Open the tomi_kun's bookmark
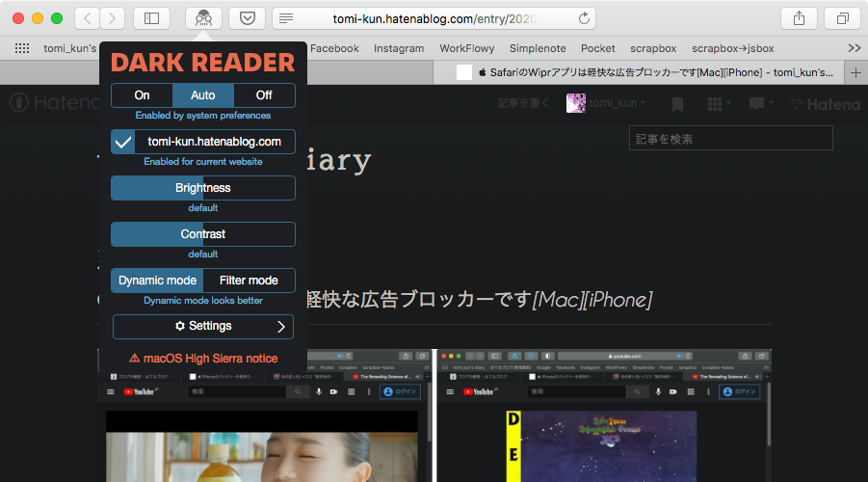This screenshot has width=868, height=482. tap(70, 48)
